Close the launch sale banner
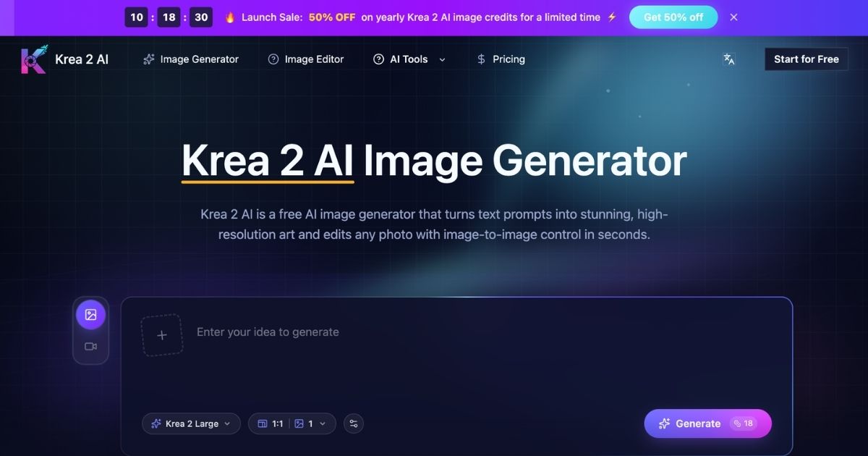868x456 pixels. click(733, 17)
